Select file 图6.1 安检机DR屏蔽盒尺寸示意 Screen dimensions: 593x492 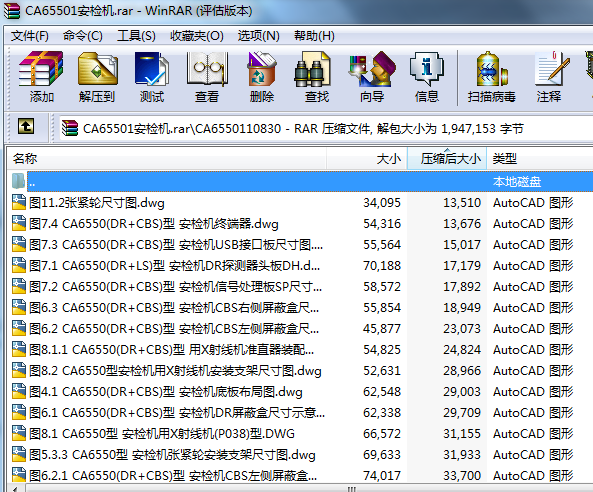tap(177, 413)
